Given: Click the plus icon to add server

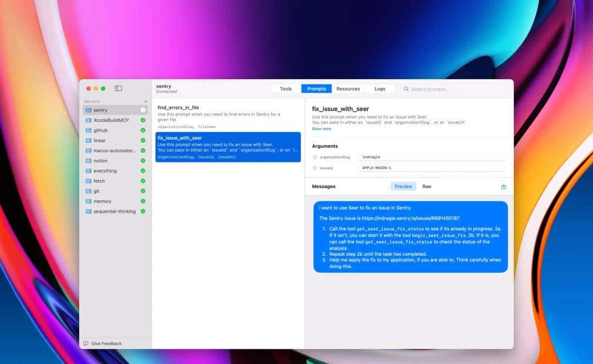Looking at the screenshot, I should [x=146, y=102].
